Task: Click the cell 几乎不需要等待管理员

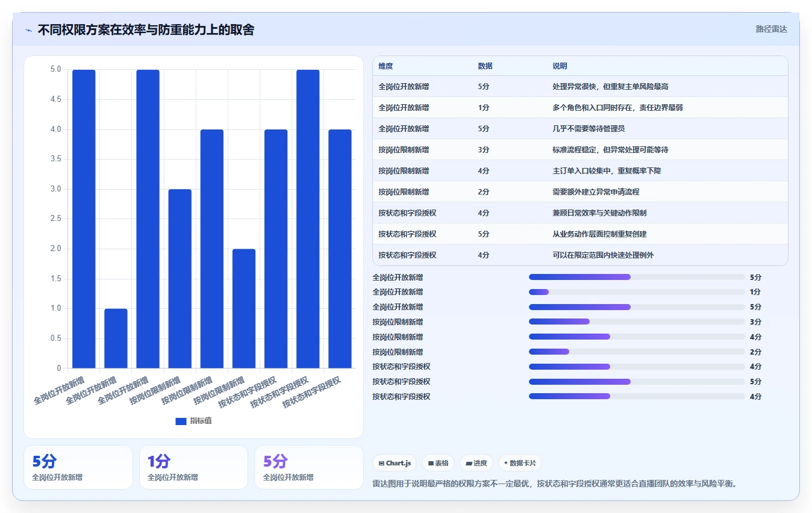Action: 589,129
